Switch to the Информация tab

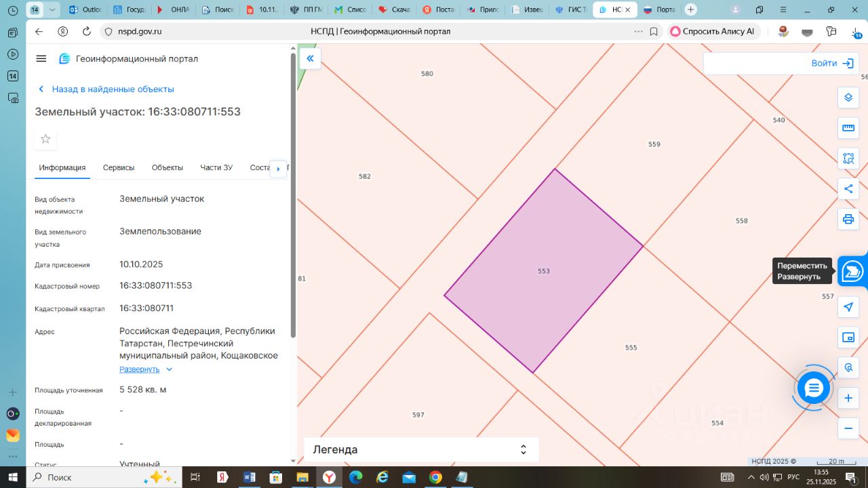point(62,167)
